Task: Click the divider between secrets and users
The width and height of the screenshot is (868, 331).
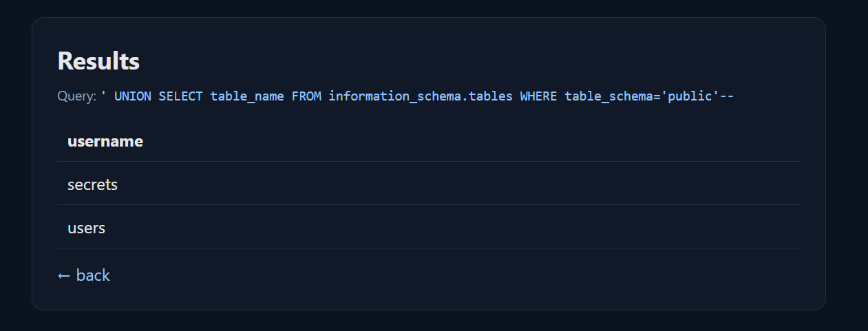Action: pyautogui.click(x=428, y=204)
